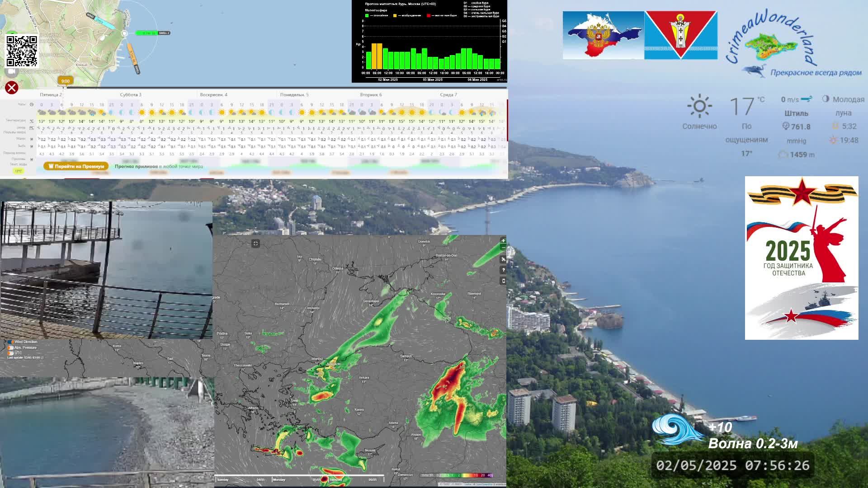The width and height of the screenshot is (868, 488).
Task: Click the clock icon in hours row
Action: 32,104
